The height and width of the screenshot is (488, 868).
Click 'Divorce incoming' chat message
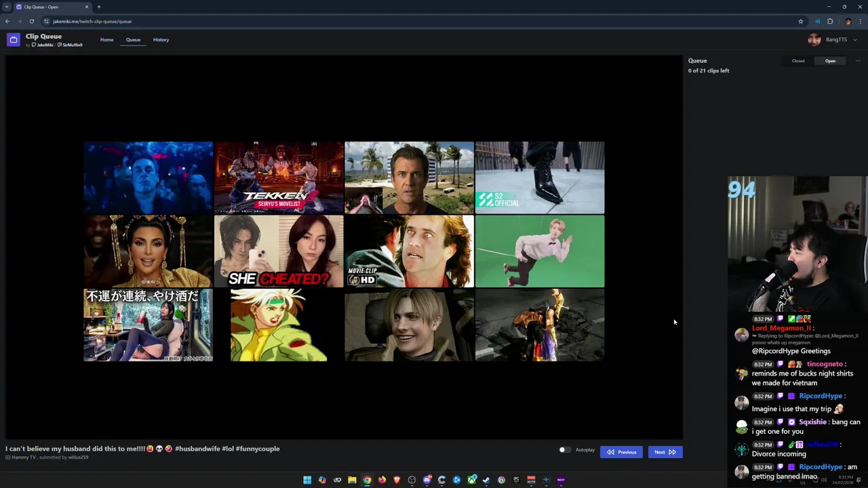[779, 454]
